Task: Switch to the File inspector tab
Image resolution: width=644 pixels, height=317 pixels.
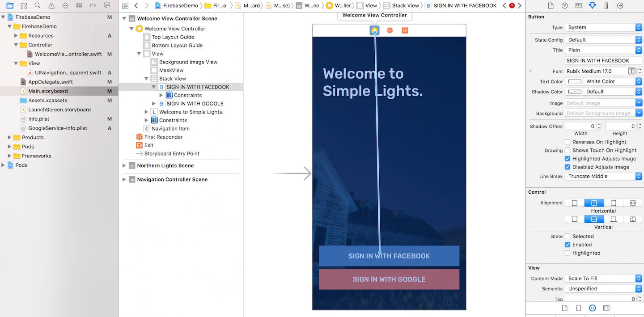Action: [x=551, y=5]
